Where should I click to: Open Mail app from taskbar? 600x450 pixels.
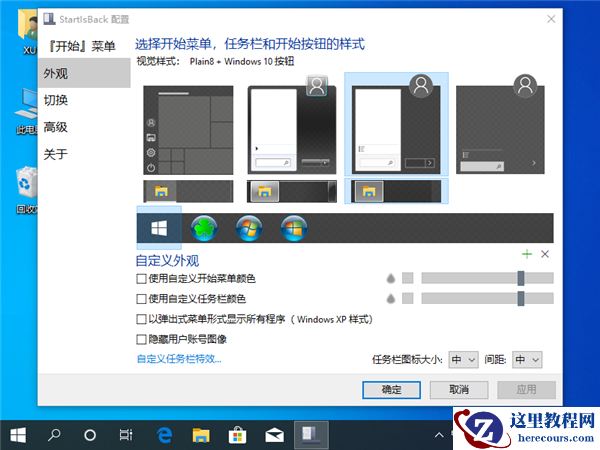(274, 435)
